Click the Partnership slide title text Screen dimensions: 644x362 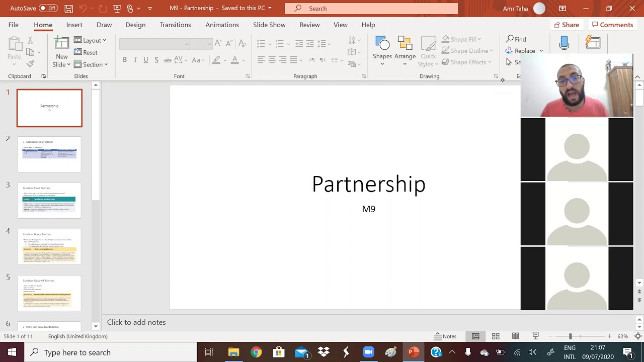369,185
